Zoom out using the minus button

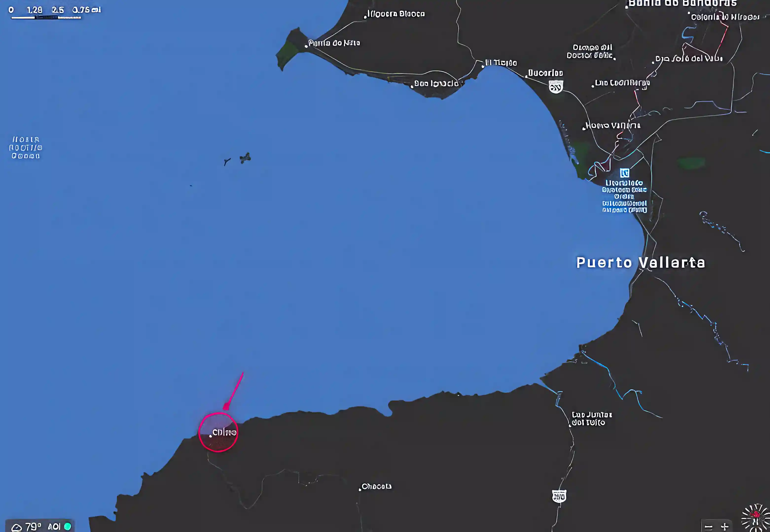coord(709,527)
